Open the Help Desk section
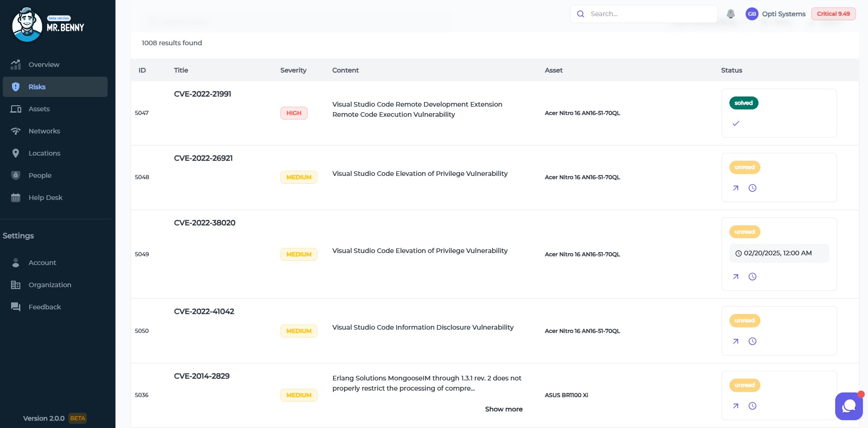This screenshot has width=868, height=428. coord(45,198)
